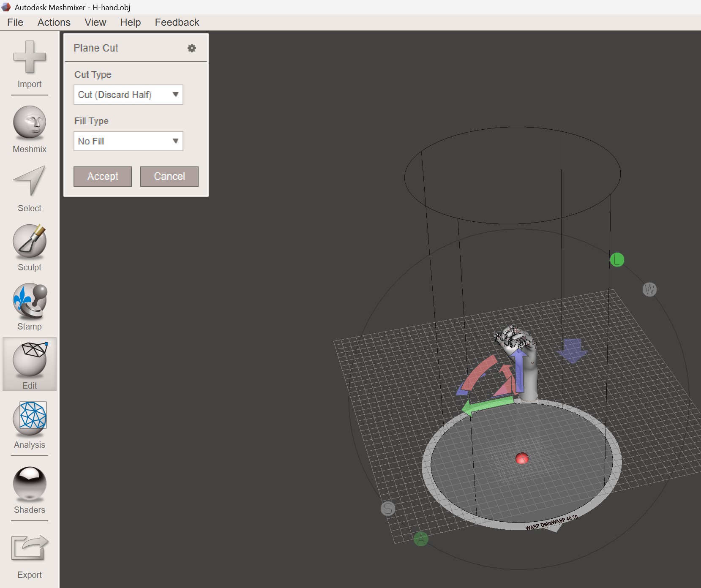Open Plane Cut settings gear
This screenshot has width=701, height=588.
point(192,48)
